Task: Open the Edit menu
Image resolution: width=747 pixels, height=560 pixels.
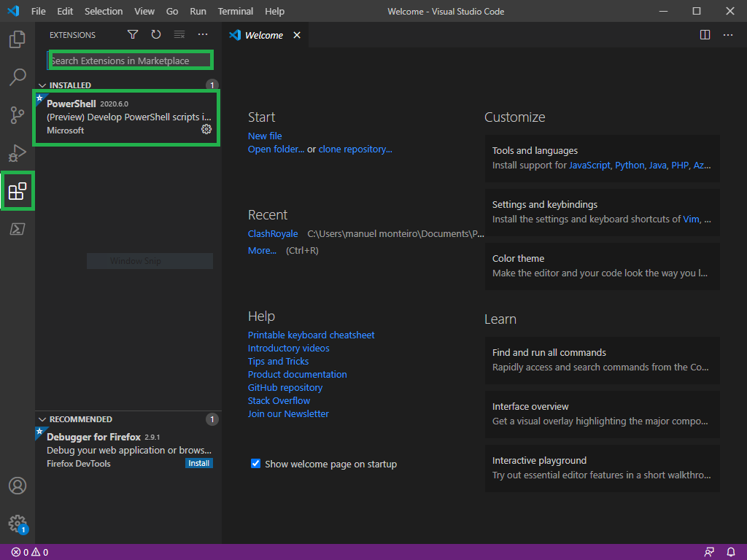Action: tap(65, 11)
